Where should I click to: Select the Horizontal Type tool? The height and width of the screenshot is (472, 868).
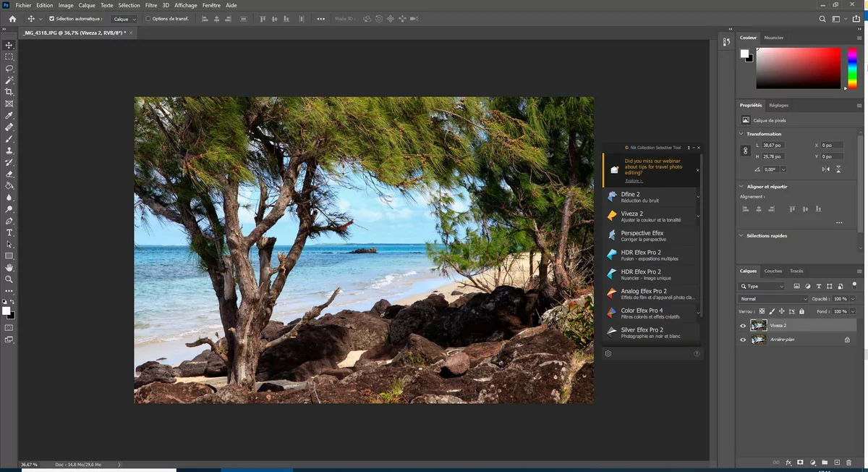(9, 232)
